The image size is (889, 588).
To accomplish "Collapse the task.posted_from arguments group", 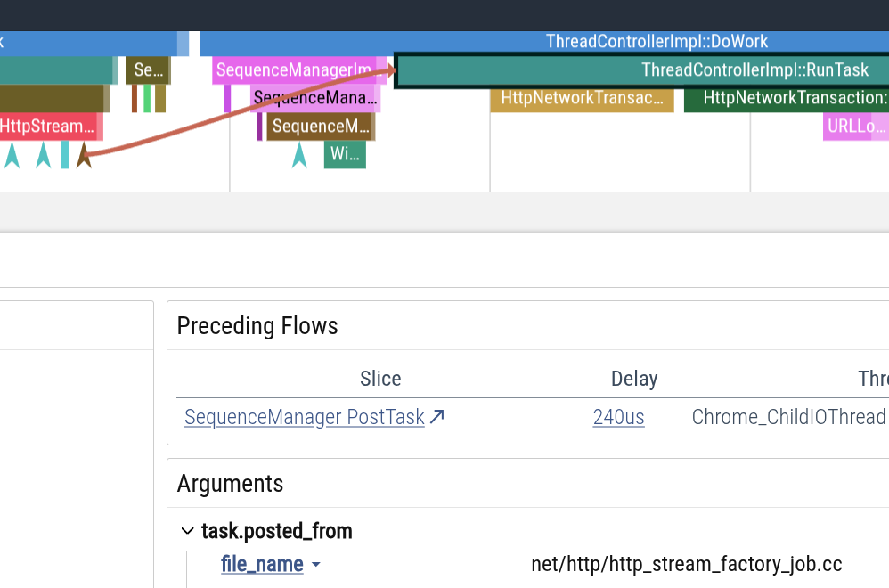I will point(187,532).
